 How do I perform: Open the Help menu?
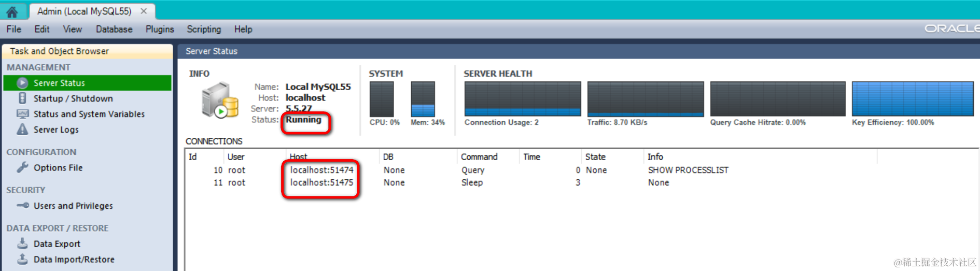243,29
